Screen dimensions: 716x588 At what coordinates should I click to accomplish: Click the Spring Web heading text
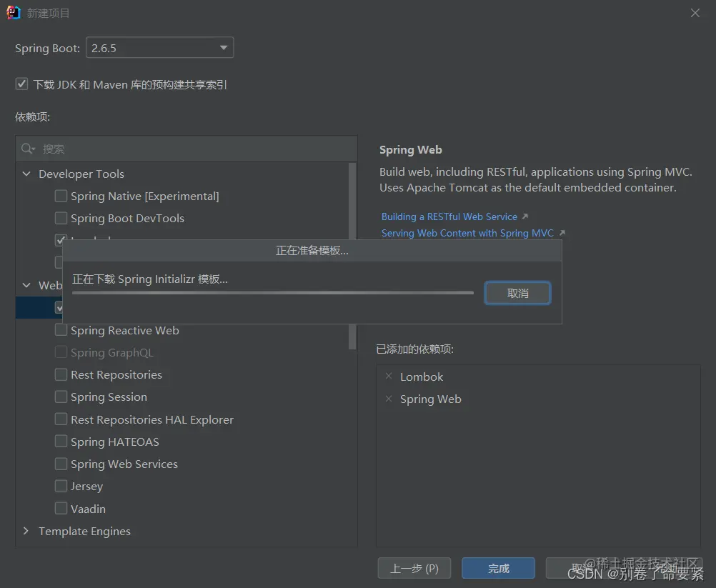tap(410, 150)
